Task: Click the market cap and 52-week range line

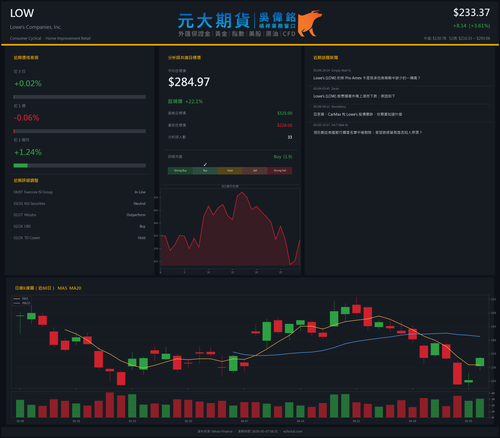Action: pyautogui.click(x=457, y=38)
